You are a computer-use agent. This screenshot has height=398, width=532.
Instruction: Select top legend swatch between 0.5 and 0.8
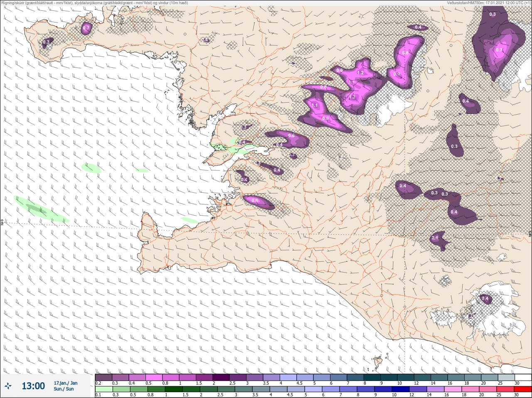[x=154, y=377]
